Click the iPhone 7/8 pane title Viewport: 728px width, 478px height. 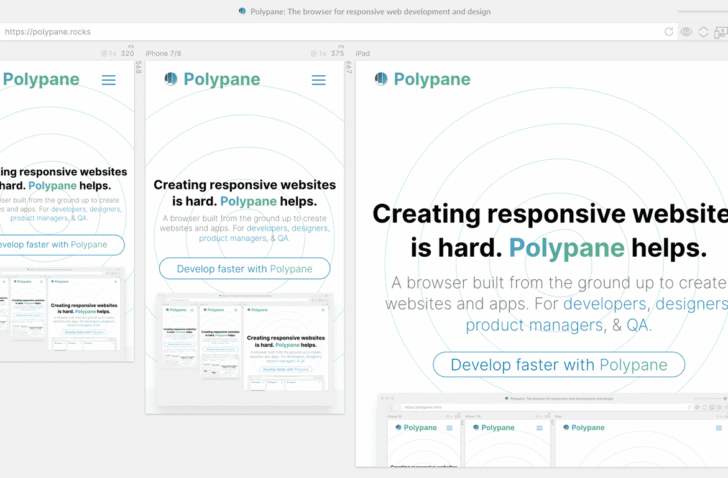tap(163, 53)
